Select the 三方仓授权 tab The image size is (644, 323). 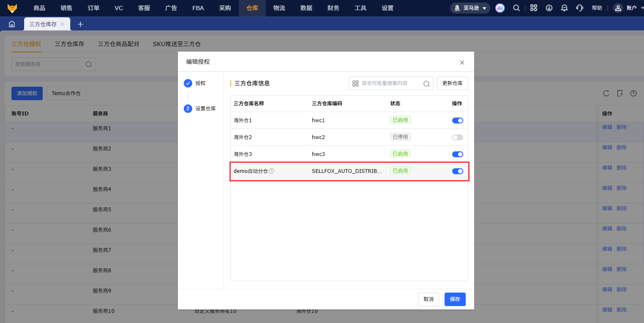click(26, 44)
